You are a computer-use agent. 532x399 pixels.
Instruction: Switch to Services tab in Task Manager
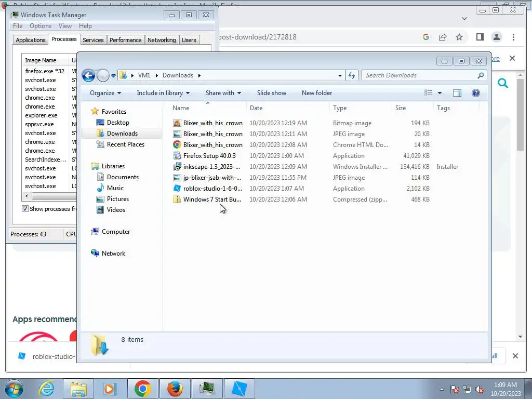[x=93, y=40]
